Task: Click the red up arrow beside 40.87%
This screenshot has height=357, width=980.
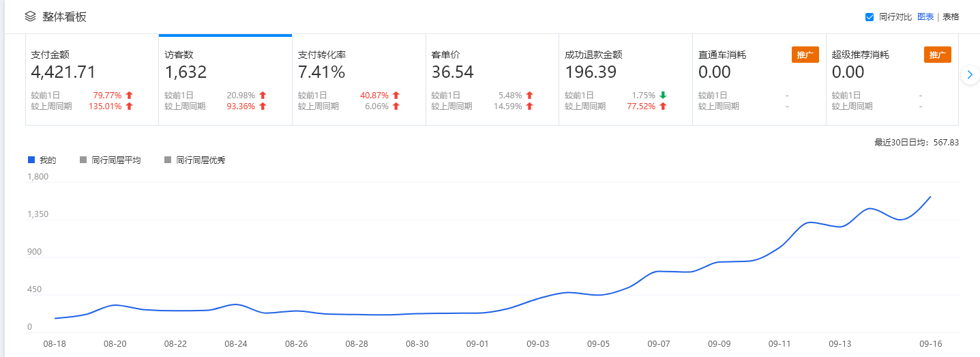Action: 396,96
